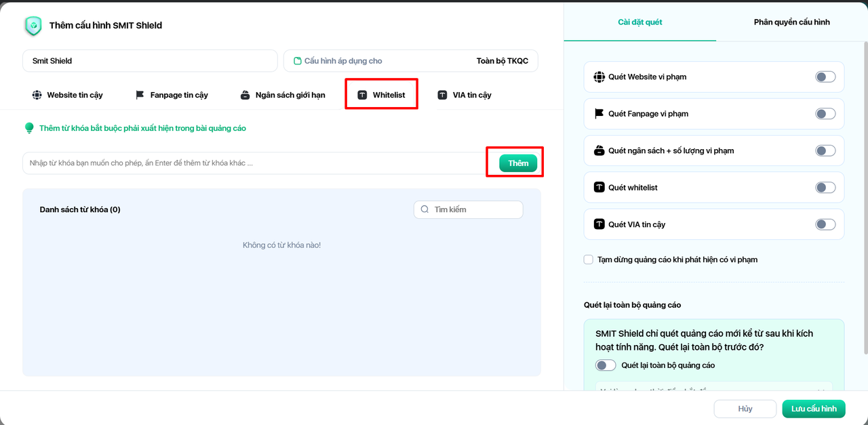Click the budget icon beside Quét ngân sách
This screenshot has height=425, width=868.
599,150
